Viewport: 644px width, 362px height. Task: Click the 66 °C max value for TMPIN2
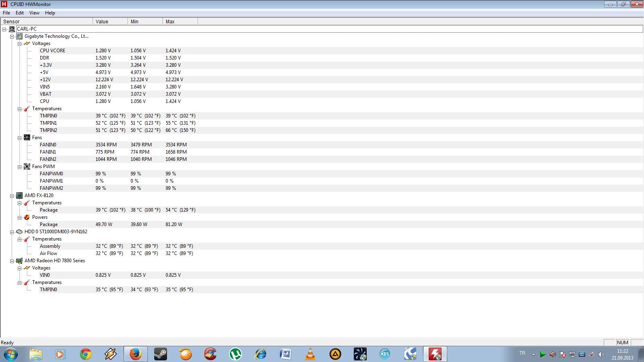[x=180, y=130]
